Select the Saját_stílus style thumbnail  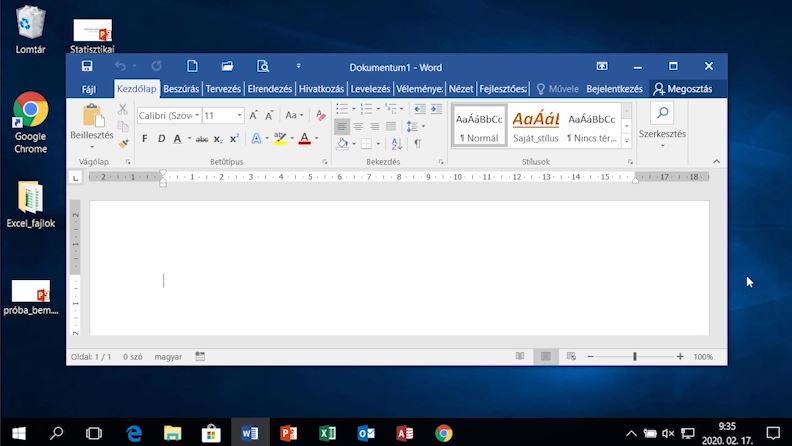(x=536, y=126)
